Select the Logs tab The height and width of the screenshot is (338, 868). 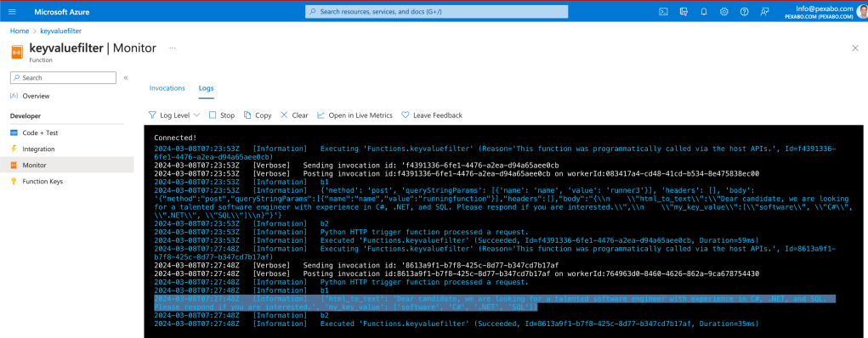point(206,88)
